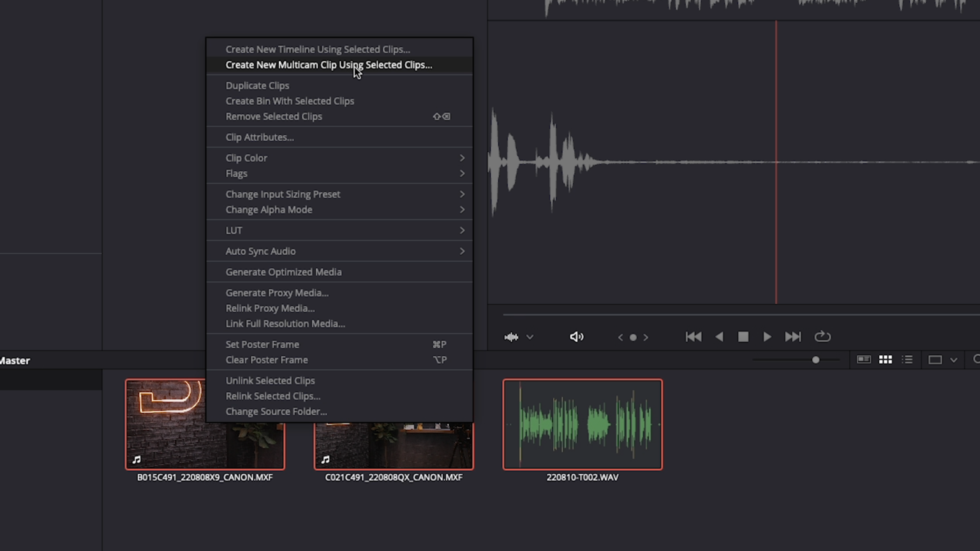Select the filmstrip view icon
980x551 pixels.
863,359
